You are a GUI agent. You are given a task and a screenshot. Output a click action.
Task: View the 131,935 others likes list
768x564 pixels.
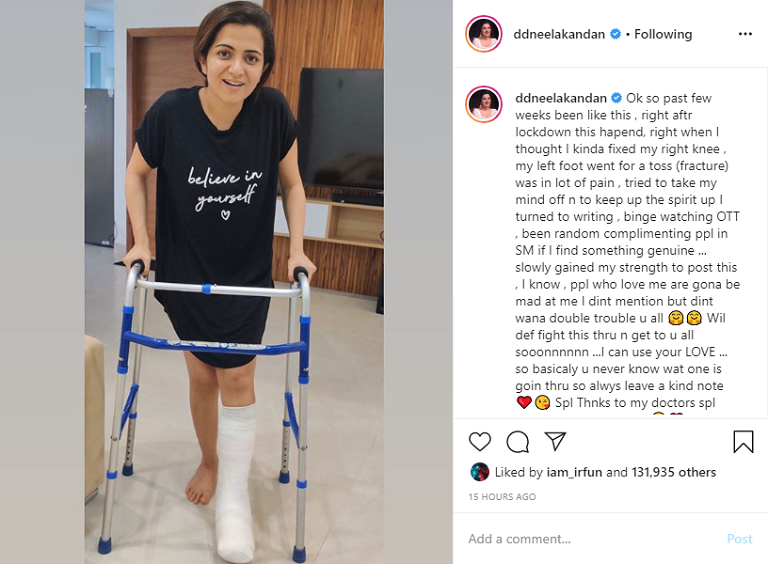point(673,472)
